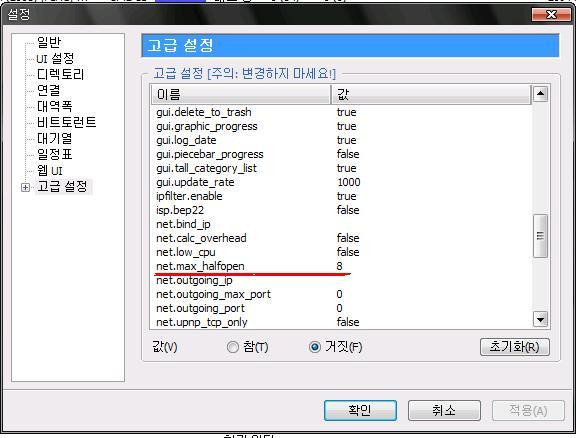Select the net.low_cpu setting
This screenshot has height=438, width=576.
(341, 252)
